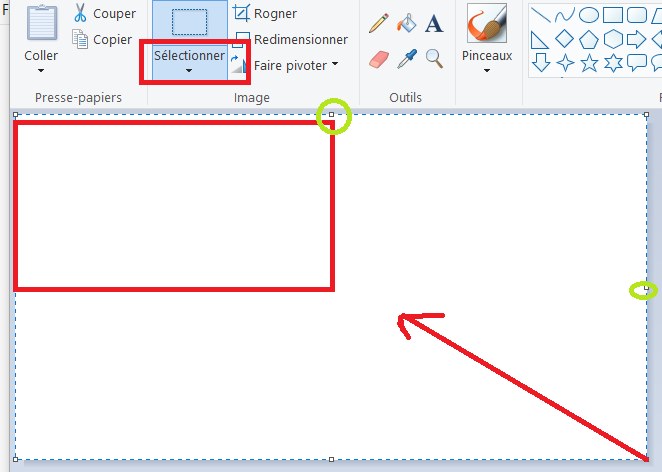Choose the Fill bucket tool
Viewport: 662px width, 472px height.
pos(406,23)
